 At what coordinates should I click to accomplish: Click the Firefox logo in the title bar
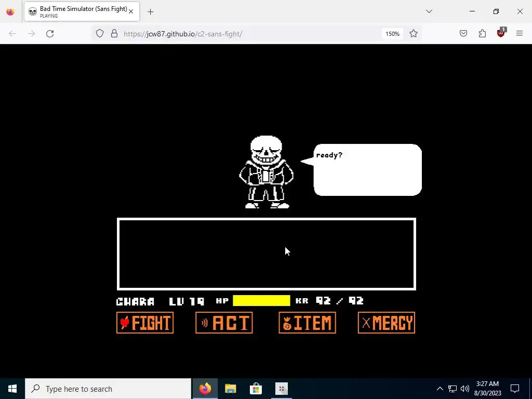point(10,11)
